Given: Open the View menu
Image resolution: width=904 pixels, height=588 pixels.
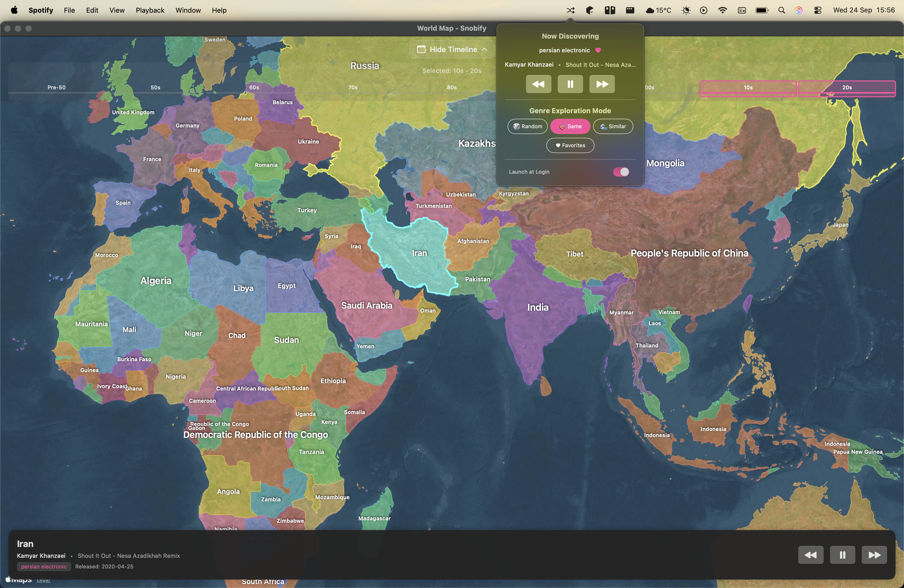Looking at the screenshot, I should point(117,10).
